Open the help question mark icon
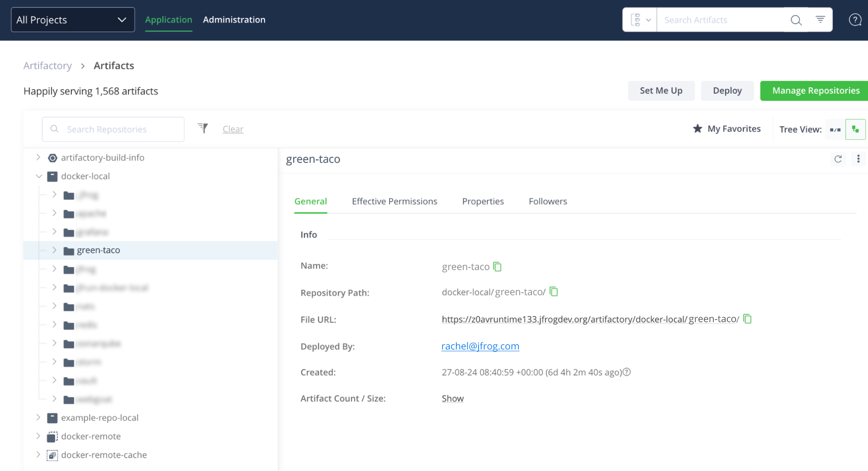 pos(855,20)
